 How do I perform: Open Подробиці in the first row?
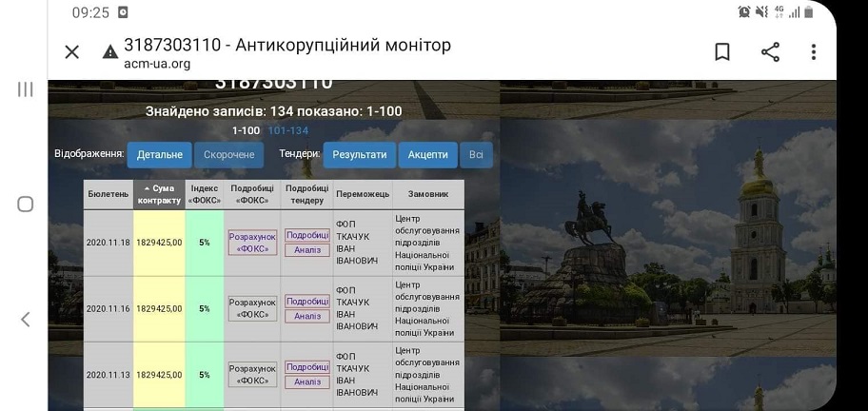click(x=307, y=235)
